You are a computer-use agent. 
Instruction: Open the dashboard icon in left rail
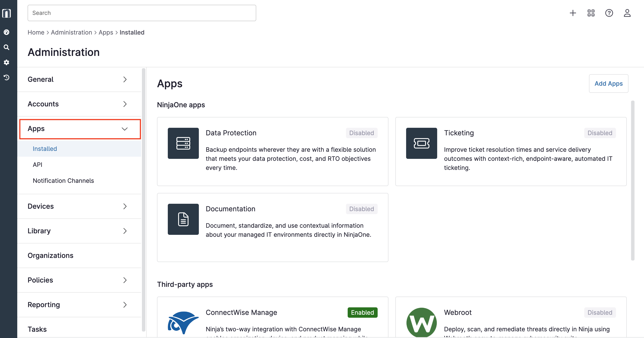tap(6, 32)
